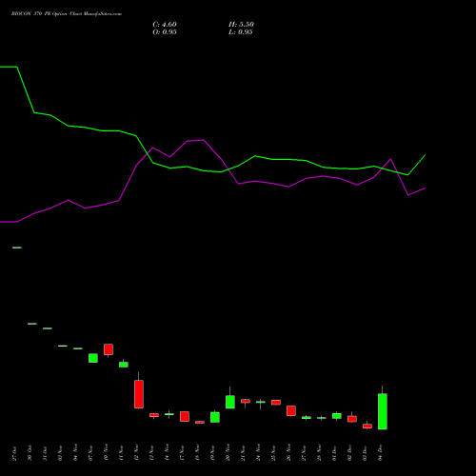Click the 17 Nov date label
This screenshot has height=476, width=476.
[x=182, y=453]
